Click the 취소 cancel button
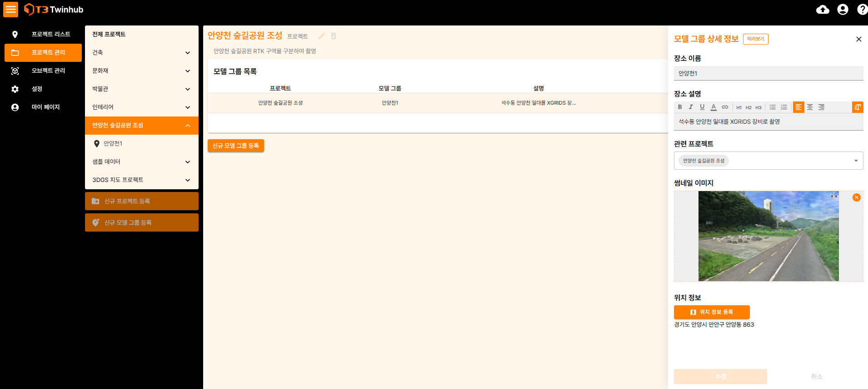868x389 pixels. (817, 377)
